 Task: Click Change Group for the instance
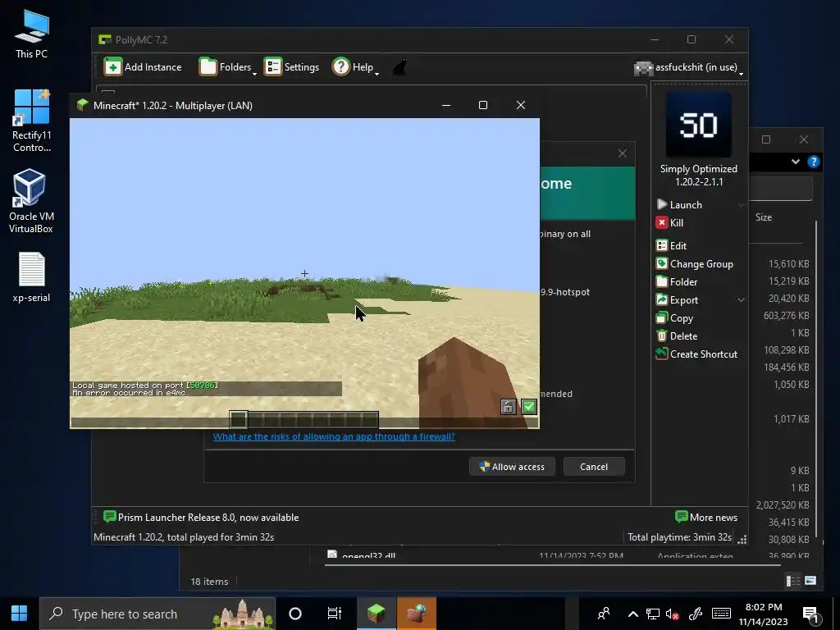point(695,264)
